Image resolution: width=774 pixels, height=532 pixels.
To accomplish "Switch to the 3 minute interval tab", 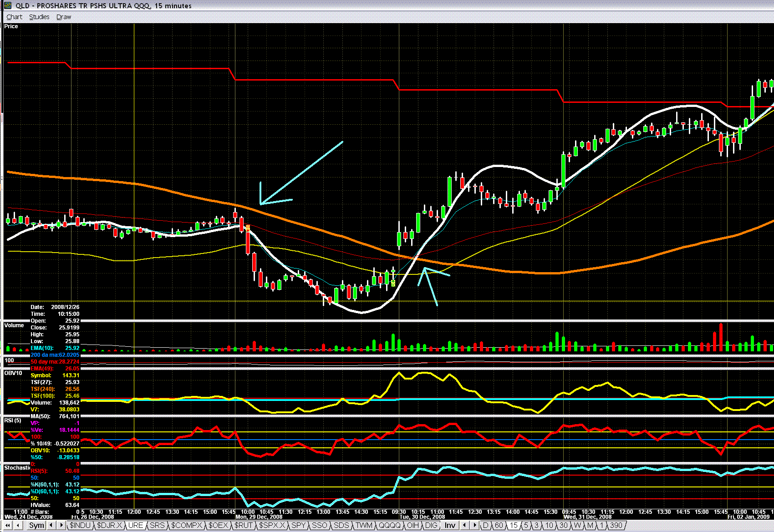I will click(537, 525).
